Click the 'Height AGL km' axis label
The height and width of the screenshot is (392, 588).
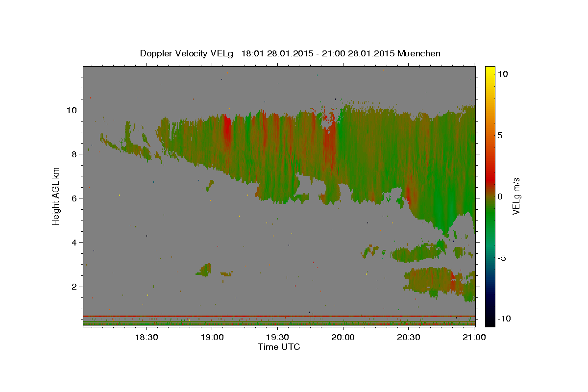(x=56, y=196)
